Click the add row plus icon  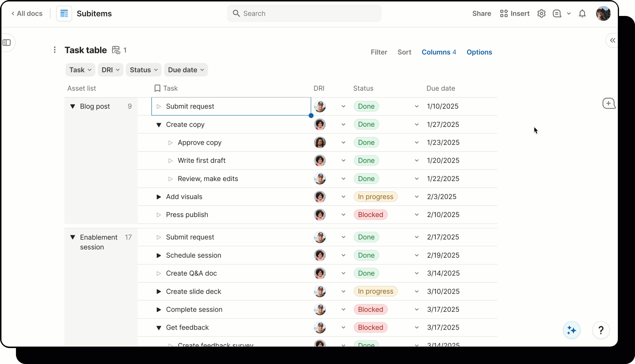click(609, 103)
